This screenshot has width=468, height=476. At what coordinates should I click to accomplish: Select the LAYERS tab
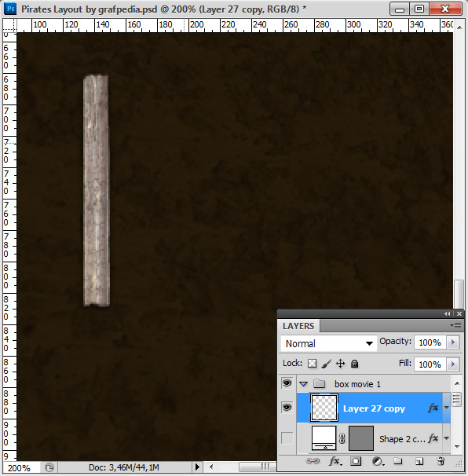(298, 326)
